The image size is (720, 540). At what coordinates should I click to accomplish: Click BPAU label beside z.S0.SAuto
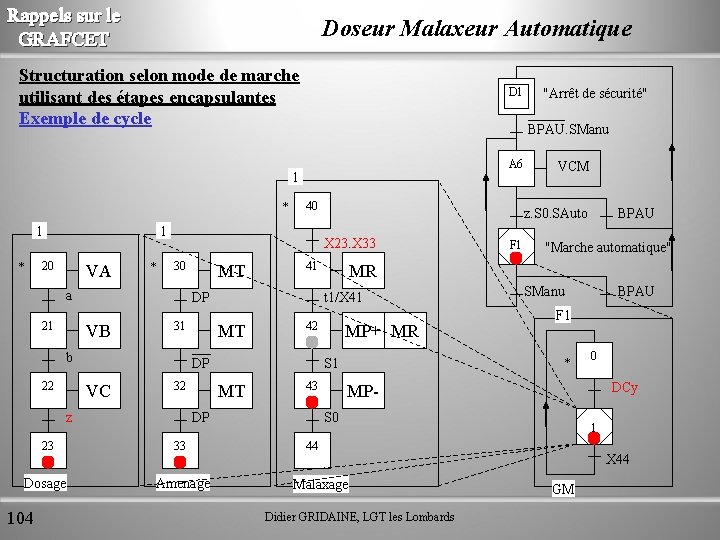tap(636, 213)
